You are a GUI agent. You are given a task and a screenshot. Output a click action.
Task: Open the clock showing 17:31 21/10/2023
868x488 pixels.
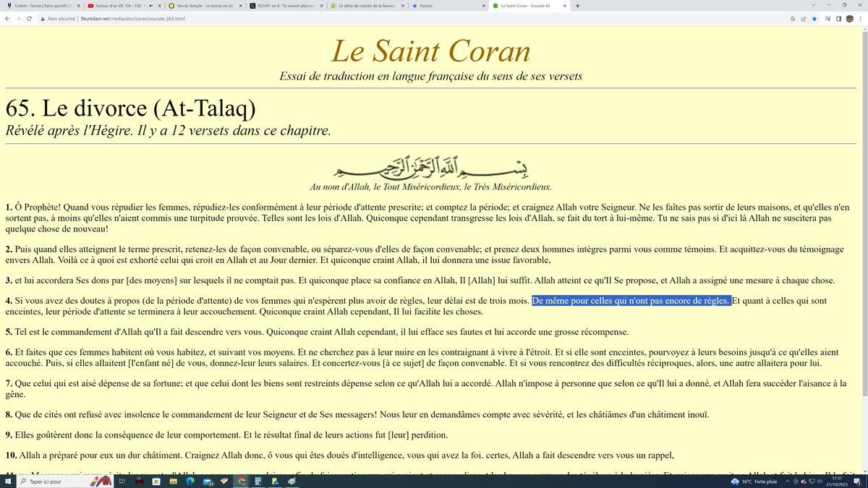tap(837, 481)
